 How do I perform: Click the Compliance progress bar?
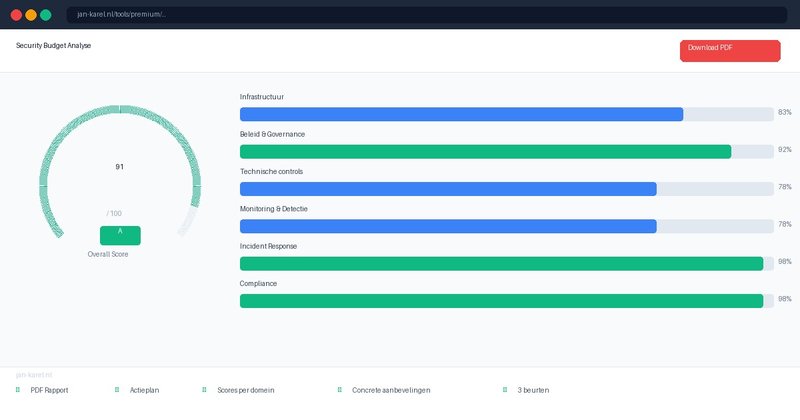[506, 301]
